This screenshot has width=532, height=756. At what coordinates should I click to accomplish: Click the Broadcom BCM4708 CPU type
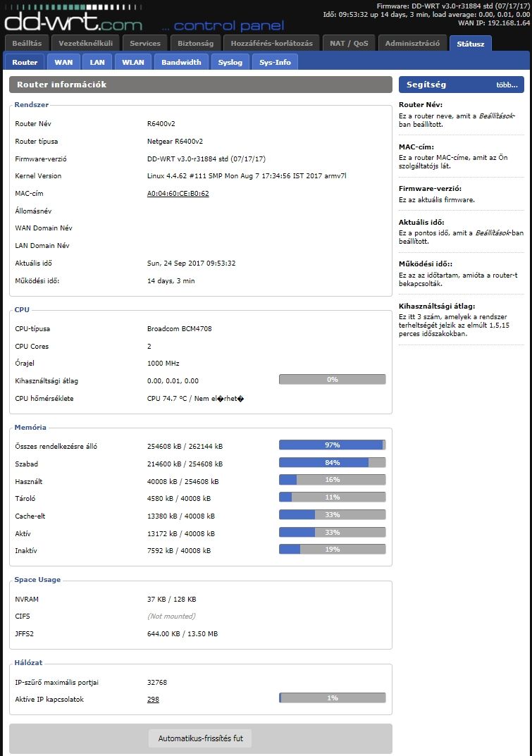click(180, 329)
